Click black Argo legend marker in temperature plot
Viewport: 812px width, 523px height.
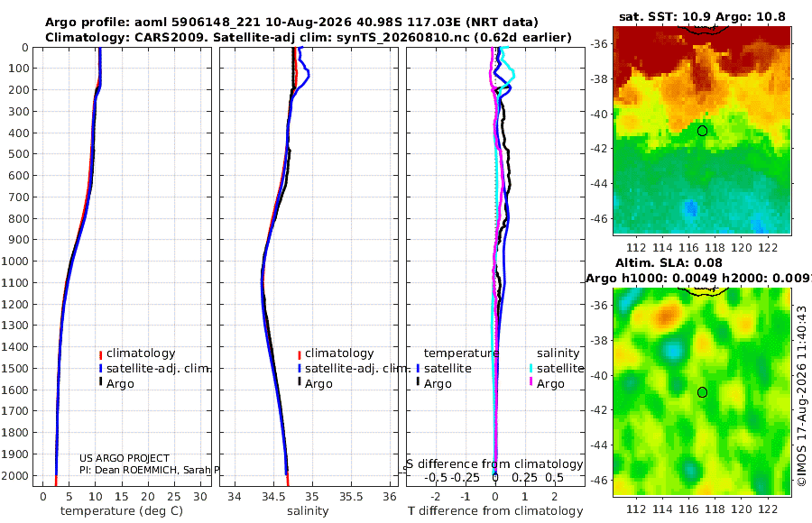click(x=100, y=382)
